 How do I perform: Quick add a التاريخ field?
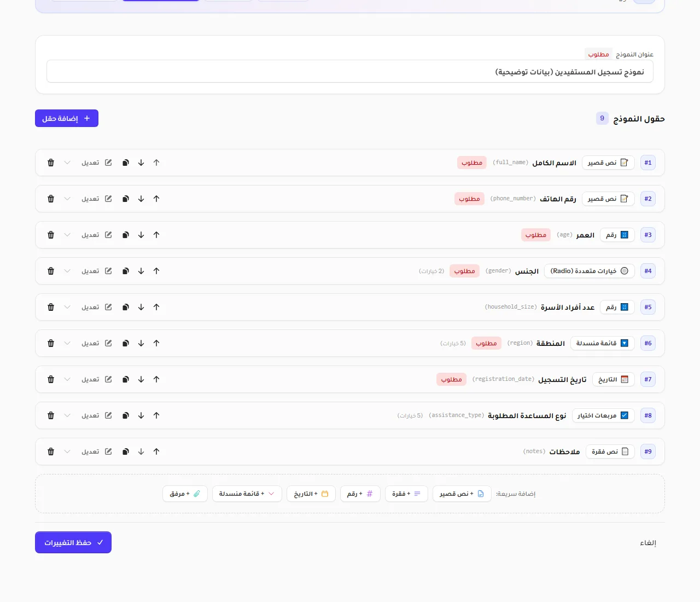(311, 494)
